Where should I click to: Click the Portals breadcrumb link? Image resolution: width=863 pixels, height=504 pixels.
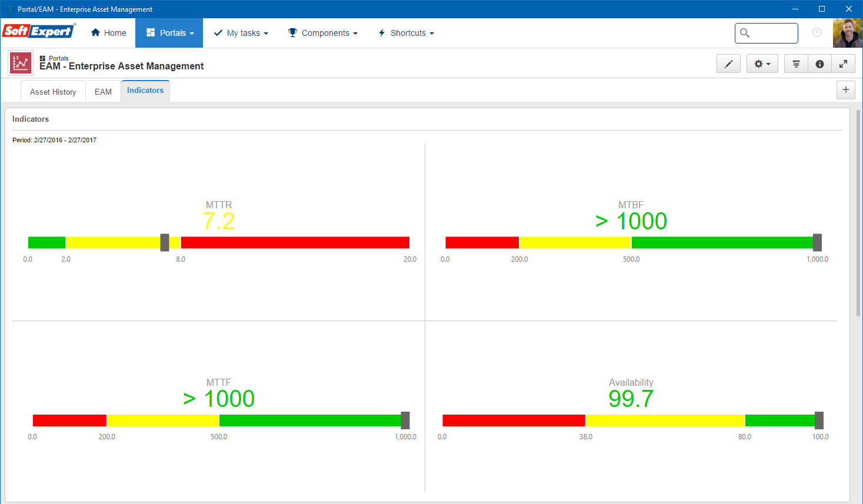point(58,58)
